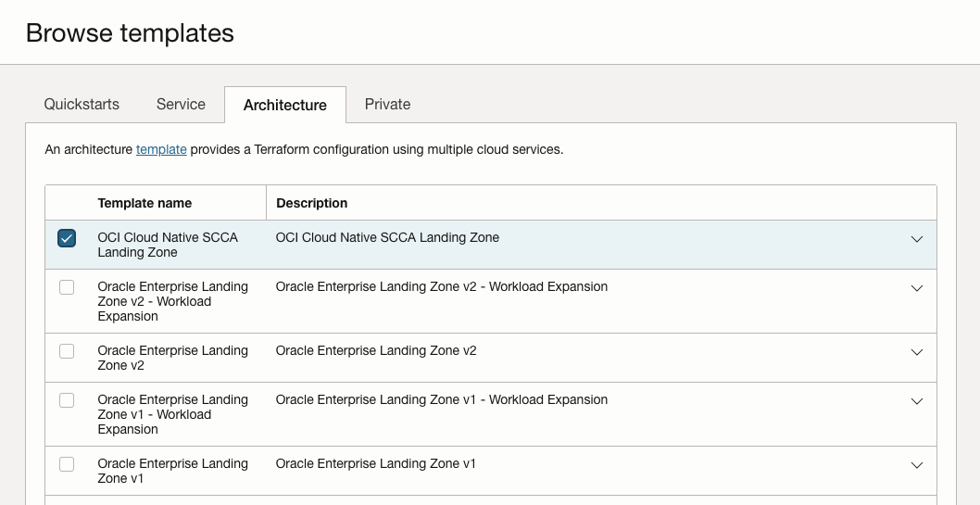This screenshot has height=505, width=980.
Task: Switch to the Quickstarts tab
Action: (82, 105)
